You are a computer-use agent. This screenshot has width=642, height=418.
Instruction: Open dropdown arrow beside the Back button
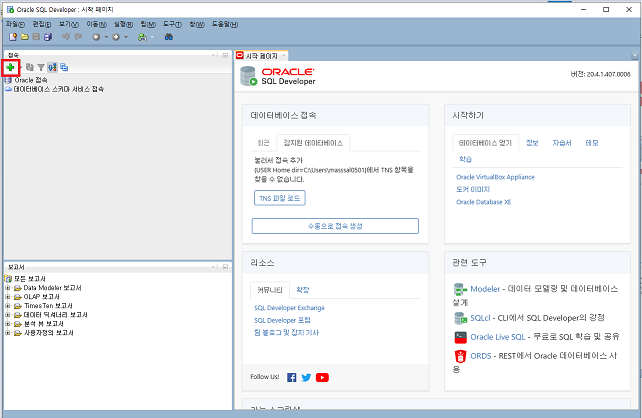pyautogui.click(x=106, y=37)
